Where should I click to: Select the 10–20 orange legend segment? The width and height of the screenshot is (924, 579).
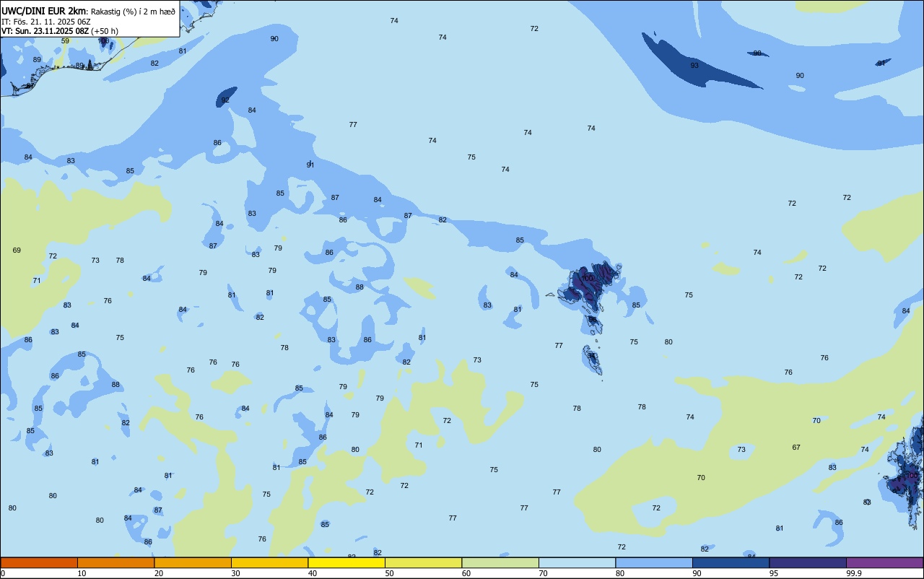tap(115, 562)
